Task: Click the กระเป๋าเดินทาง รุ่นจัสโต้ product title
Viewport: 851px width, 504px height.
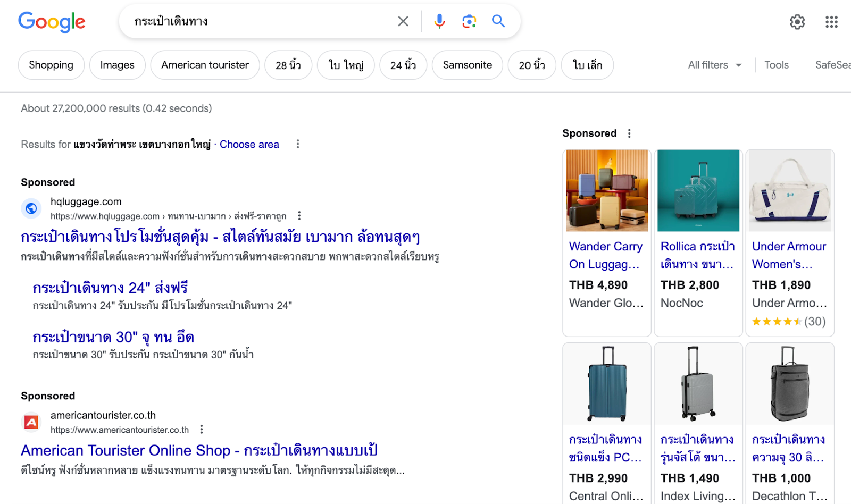Action: tap(698, 448)
